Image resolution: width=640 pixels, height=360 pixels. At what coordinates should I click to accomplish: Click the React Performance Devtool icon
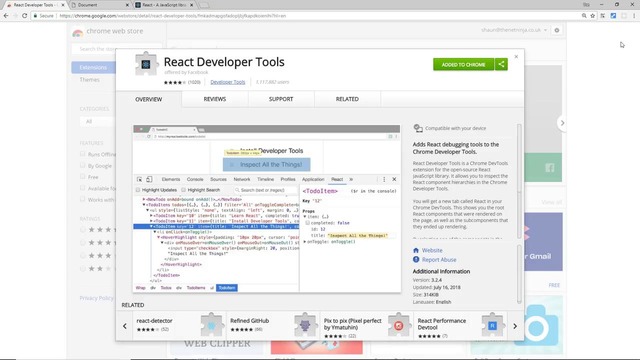493,325
